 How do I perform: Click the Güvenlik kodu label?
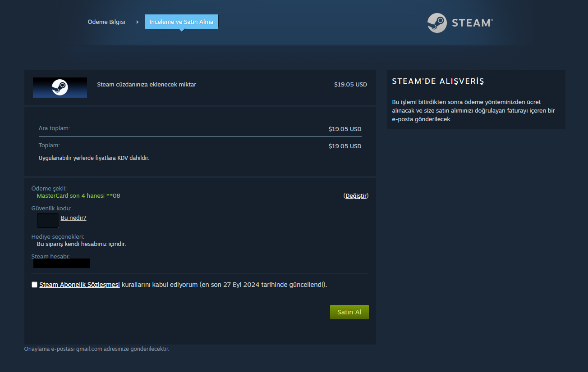(x=51, y=208)
